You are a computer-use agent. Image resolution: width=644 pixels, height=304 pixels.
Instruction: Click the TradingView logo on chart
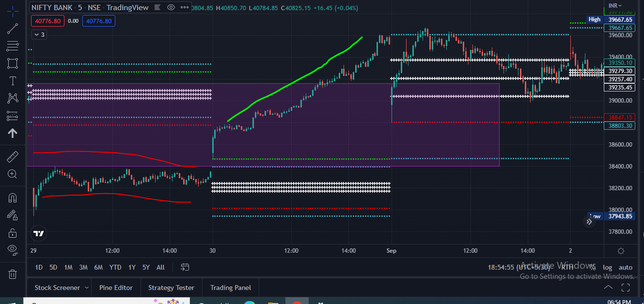pyautogui.click(x=39, y=234)
